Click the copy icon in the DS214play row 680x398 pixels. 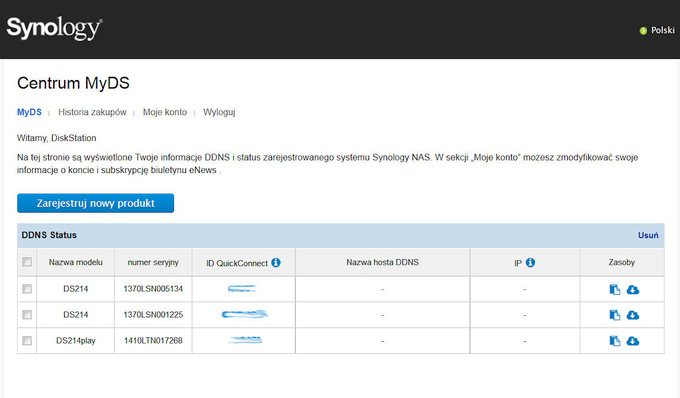pos(615,341)
